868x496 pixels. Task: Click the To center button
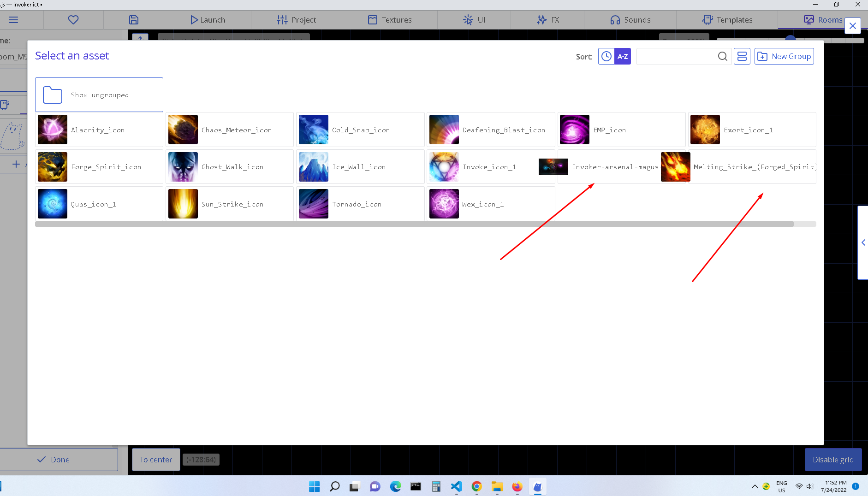(156, 460)
